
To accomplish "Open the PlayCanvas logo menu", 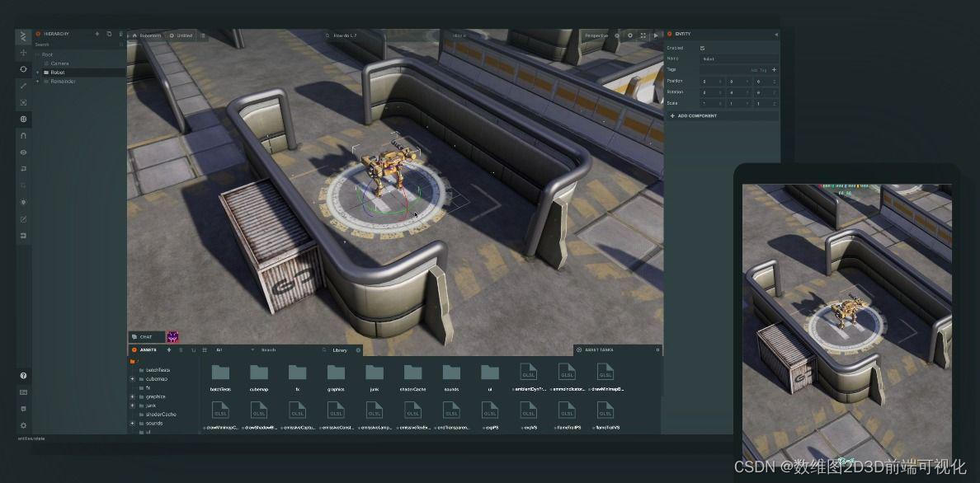I will tap(24, 35).
